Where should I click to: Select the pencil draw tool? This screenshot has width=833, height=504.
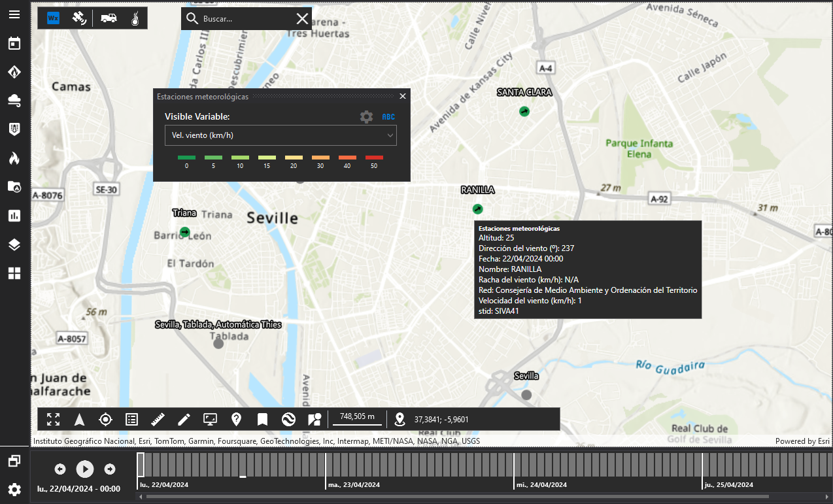click(184, 420)
